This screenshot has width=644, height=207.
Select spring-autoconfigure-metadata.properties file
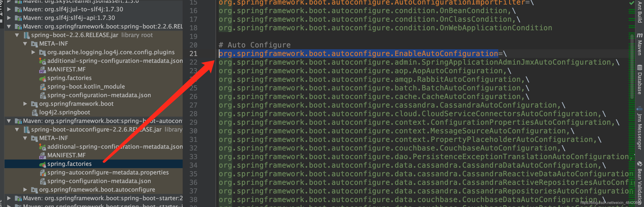[108, 172]
